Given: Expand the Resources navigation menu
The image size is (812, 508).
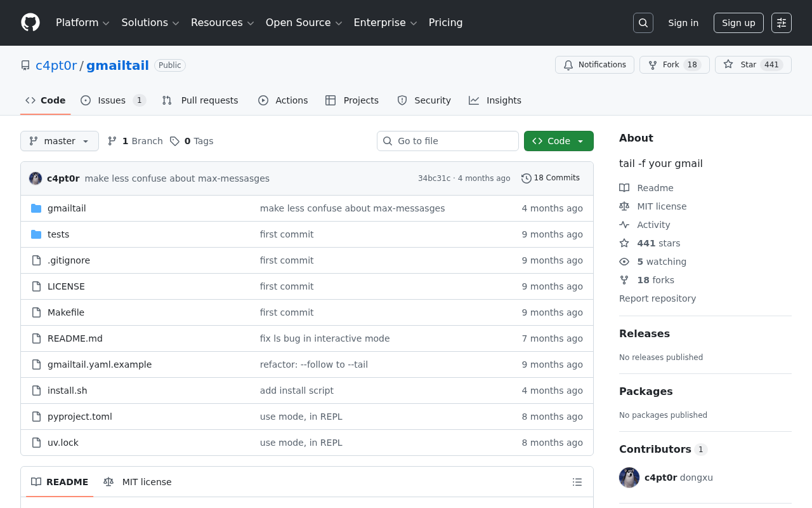Looking at the screenshot, I should pos(221,22).
